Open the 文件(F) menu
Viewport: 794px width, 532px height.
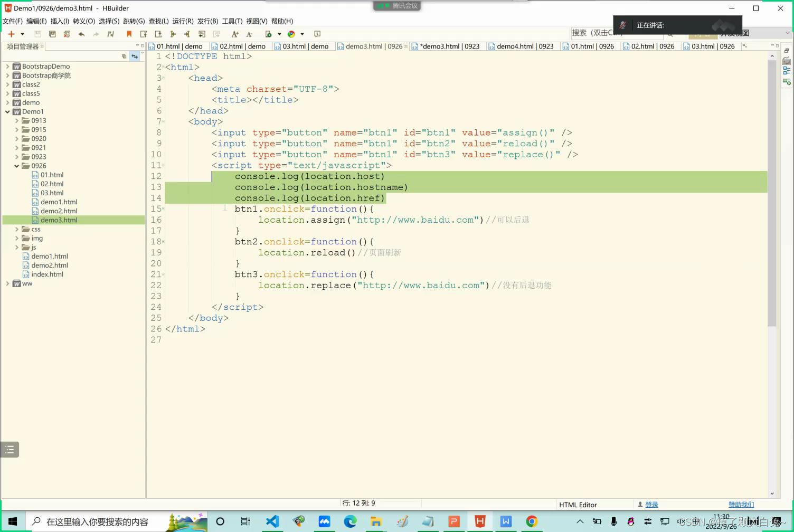(13, 21)
